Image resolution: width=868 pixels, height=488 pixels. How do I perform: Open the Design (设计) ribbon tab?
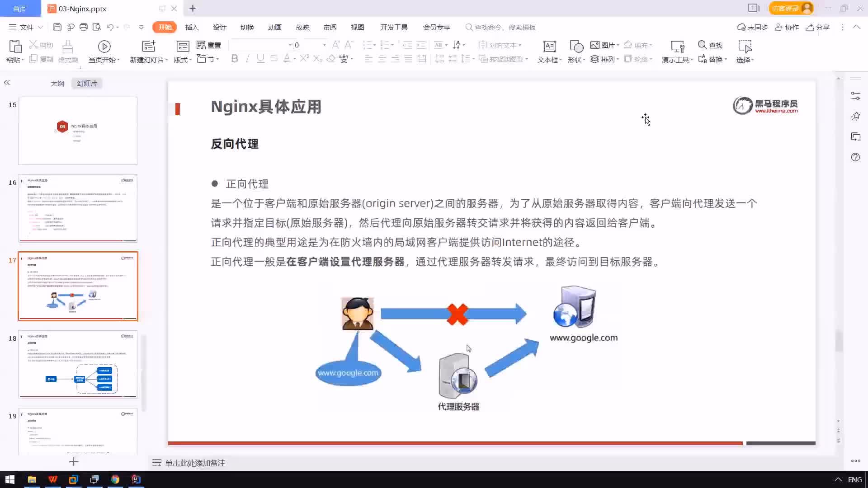point(219,27)
